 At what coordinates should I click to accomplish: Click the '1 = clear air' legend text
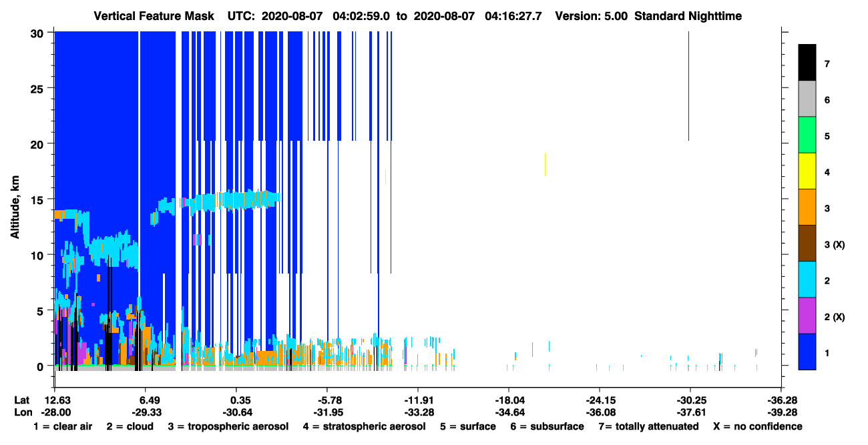click(x=63, y=426)
